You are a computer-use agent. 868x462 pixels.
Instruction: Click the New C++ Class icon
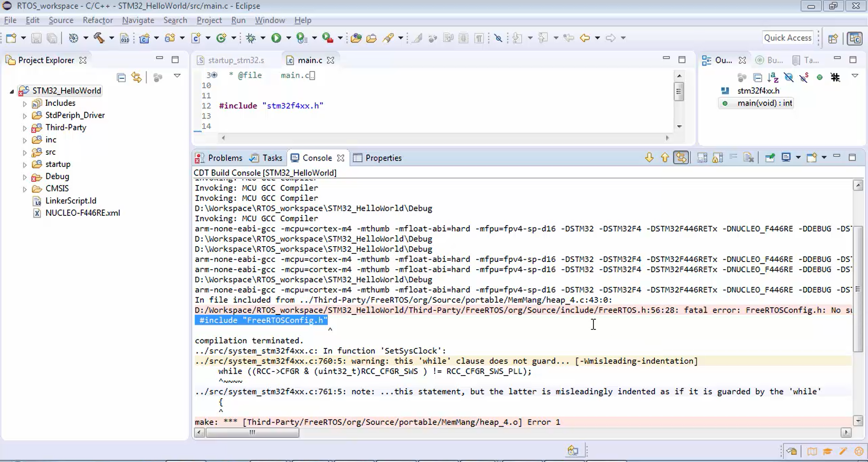coord(222,38)
